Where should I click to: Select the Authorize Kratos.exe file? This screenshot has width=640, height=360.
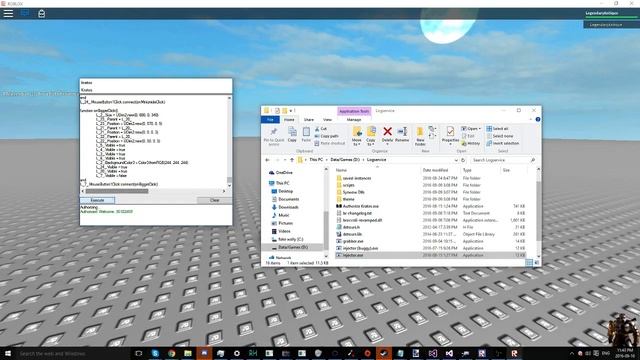pyautogui.click(x=361, y=206)
